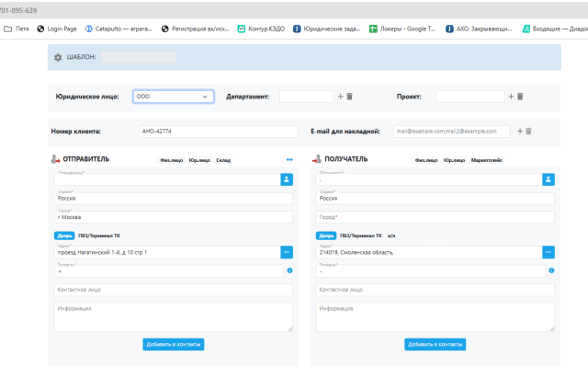
Task: Click sender address ellipsis button
Action: (x=286, y=251)
